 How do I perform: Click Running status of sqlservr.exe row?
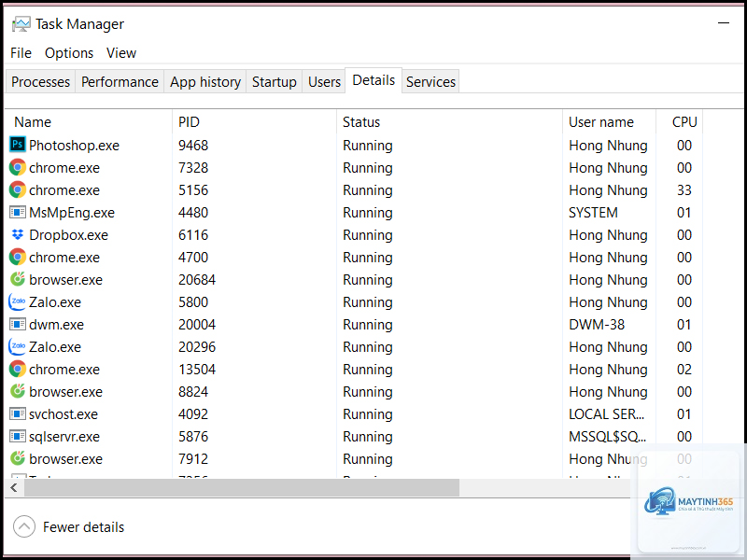click(367, 436)
